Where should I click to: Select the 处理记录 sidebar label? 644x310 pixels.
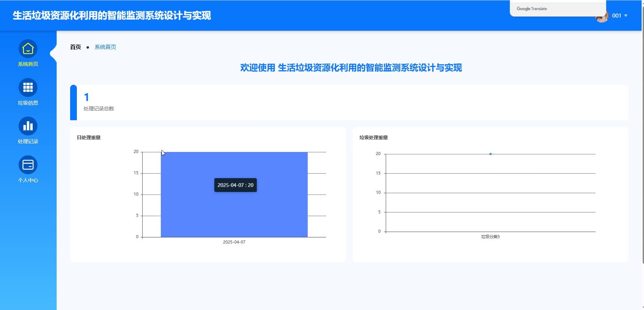point(28,141)
